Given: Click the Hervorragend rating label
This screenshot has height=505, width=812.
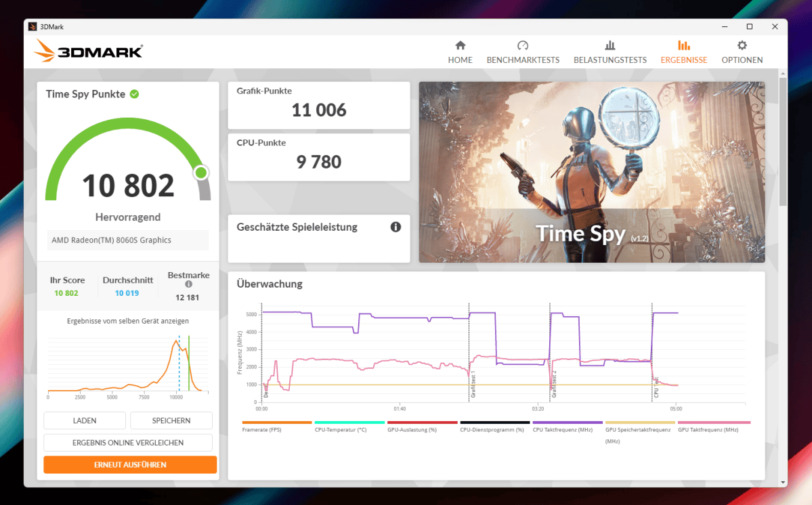Looking at the screenshot, I should point(128,217).
